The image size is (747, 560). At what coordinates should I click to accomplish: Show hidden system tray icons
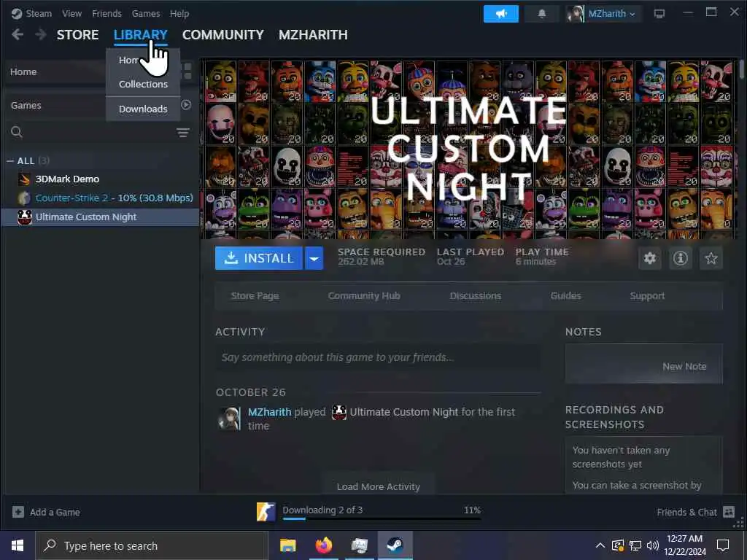tap(600, 545)
